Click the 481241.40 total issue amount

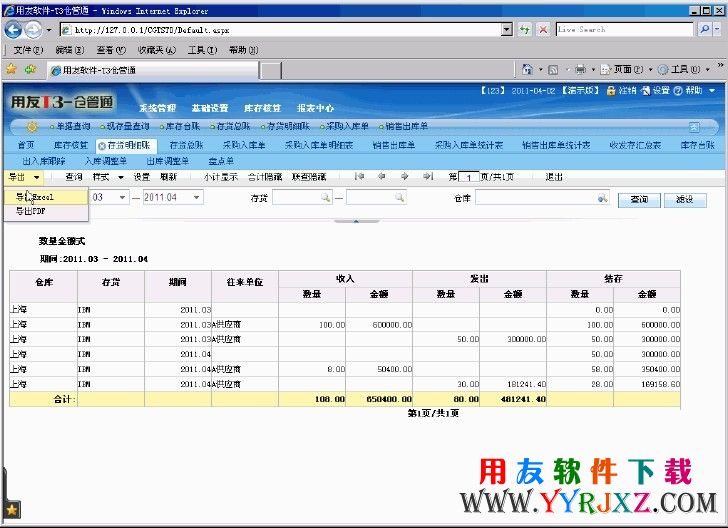pyautogui.click(x=513, y=399)
